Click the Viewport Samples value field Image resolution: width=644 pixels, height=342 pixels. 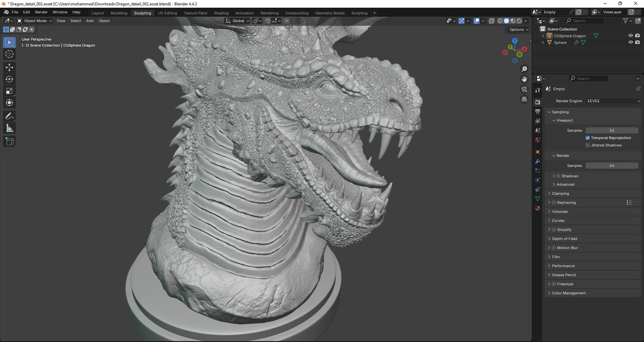point(611,130)
